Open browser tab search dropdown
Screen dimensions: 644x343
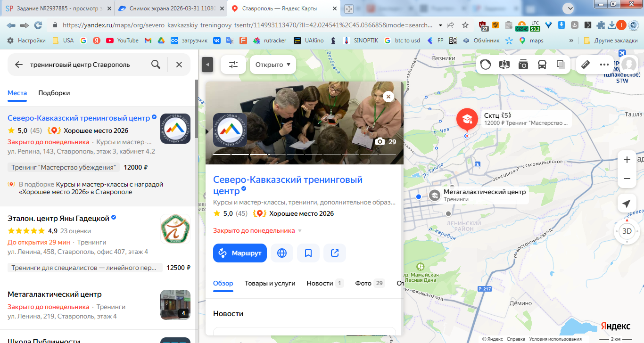(570, 8)
